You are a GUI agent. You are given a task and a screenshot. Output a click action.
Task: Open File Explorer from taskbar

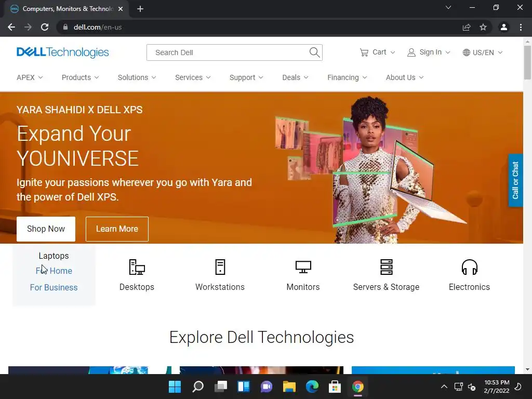(x=289, y=387)
